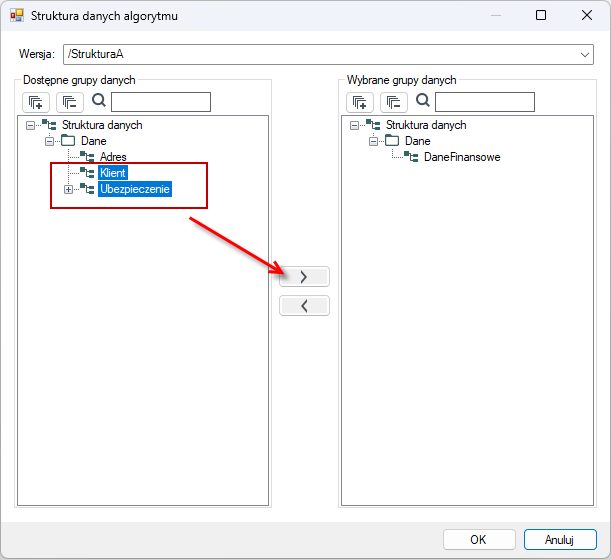This screenshot has width=611, height=559.
Task: Select Adres in available groups tree
Action: 113,157
